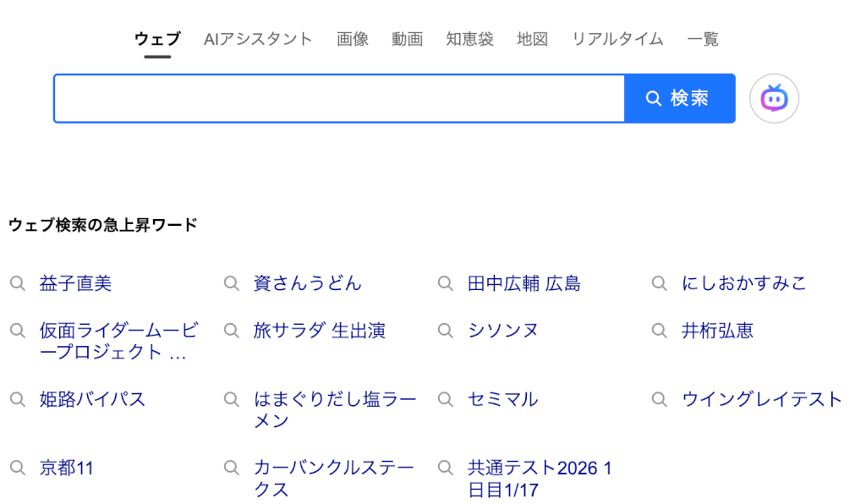
Task: Click the magnifier icon next to にしおかすみこ
Action: [659, 283]
